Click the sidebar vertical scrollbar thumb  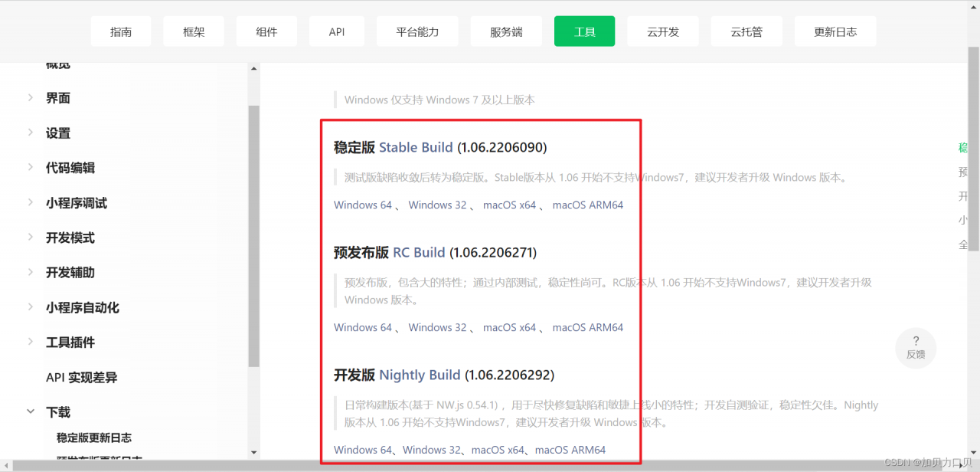click(254, 236)
